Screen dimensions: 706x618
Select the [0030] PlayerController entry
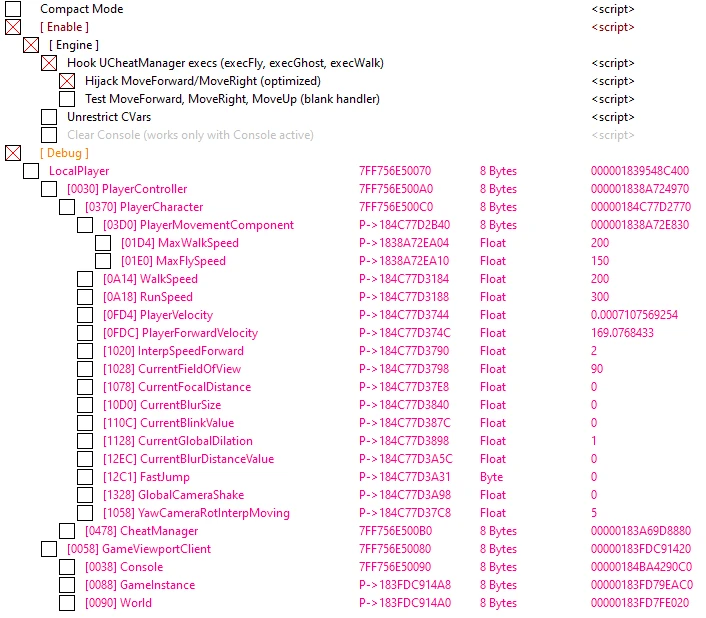(x=127, y=189)
